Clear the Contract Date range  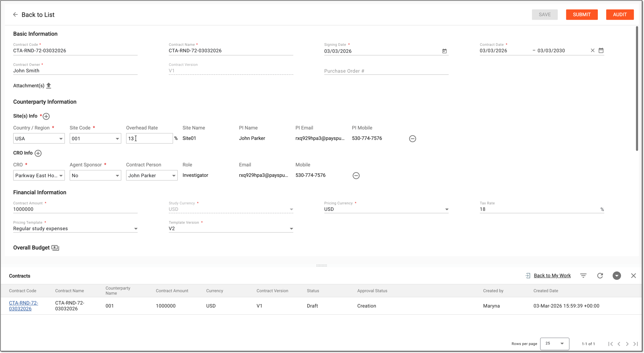[592, 51]
